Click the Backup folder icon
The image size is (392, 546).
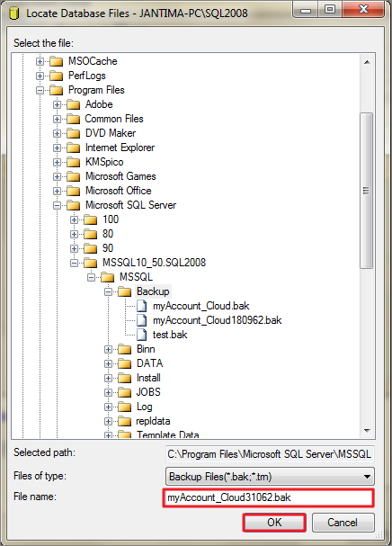pos(125,291)
